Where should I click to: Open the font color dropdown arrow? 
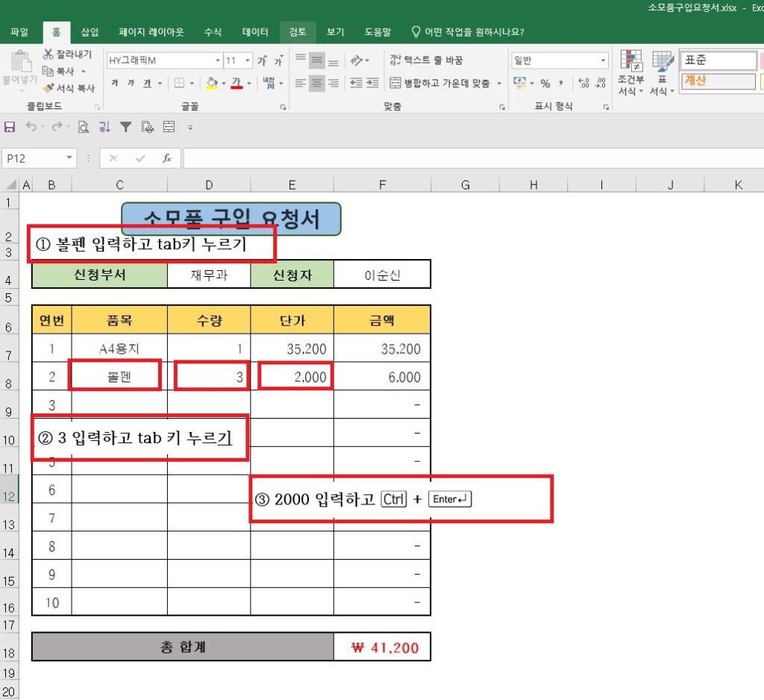pyautogui.click(x=249, y=84)
